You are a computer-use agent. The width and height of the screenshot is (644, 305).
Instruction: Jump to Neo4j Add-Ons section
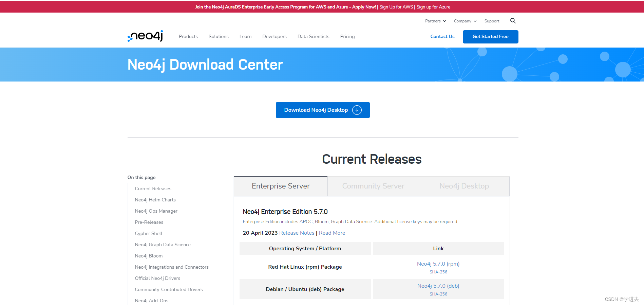(x=151, y=301)
